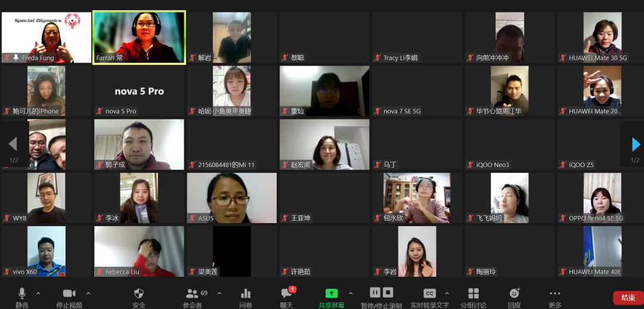Click the name label 鲍可儿的iPhone
Screen dimensions: 644x309
tap(36, 112)
